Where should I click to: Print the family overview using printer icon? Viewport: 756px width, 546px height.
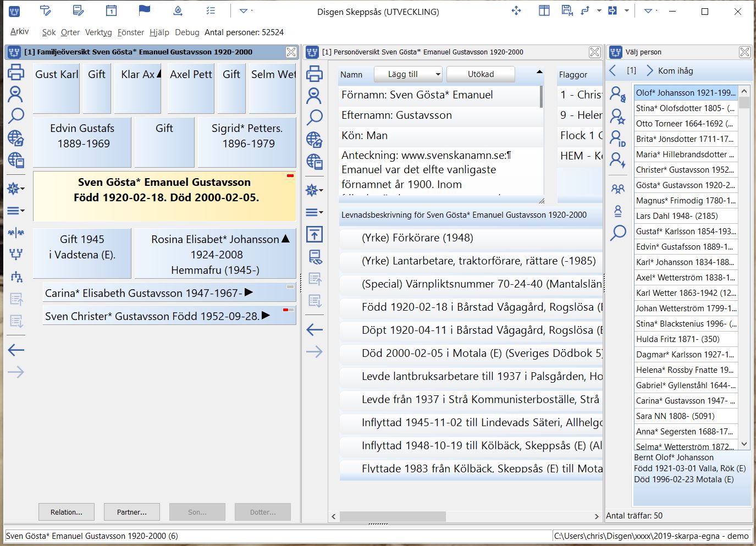click(x=16, y=72)
